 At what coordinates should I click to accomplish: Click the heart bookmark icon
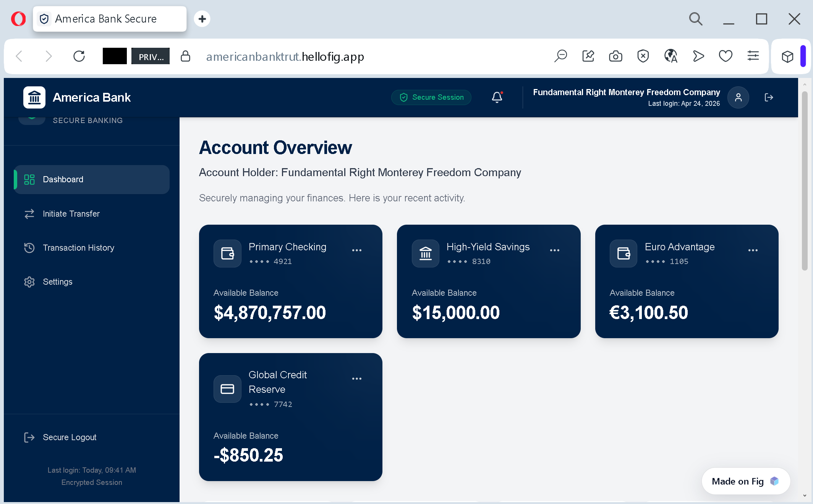[725, 57]
